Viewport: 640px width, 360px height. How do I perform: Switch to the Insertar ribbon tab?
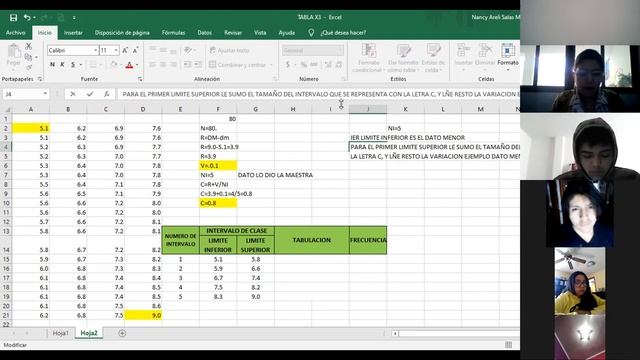click(x=73, y=33)
